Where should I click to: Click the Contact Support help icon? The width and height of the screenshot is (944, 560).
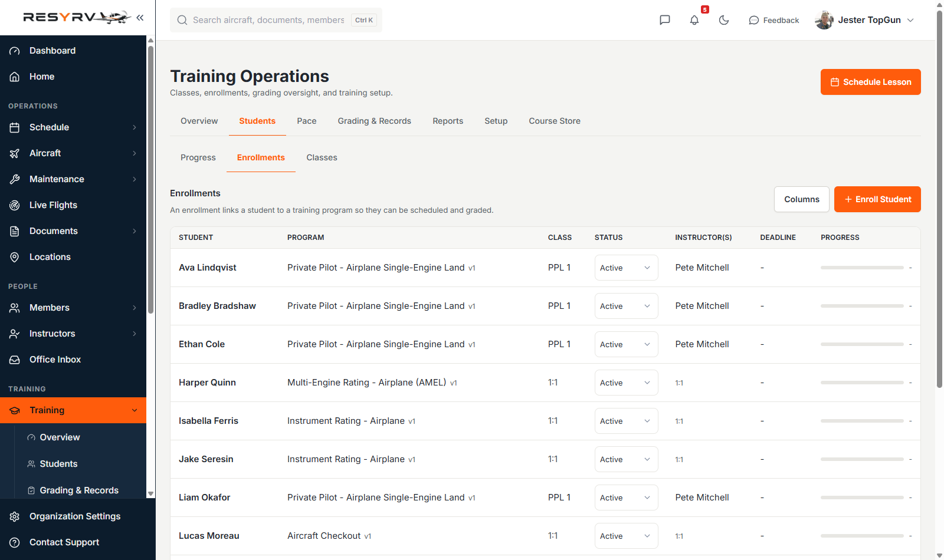[15, 542]
